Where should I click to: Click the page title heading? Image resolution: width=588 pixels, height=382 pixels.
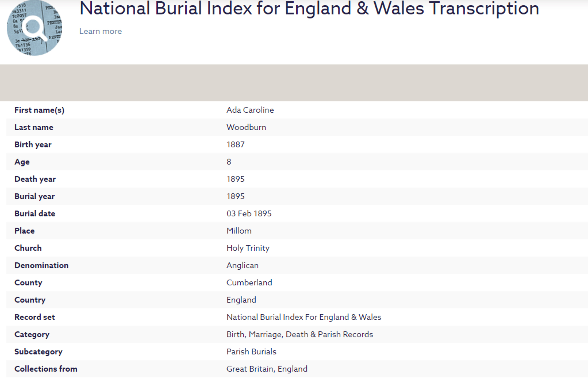coord(309,9)
